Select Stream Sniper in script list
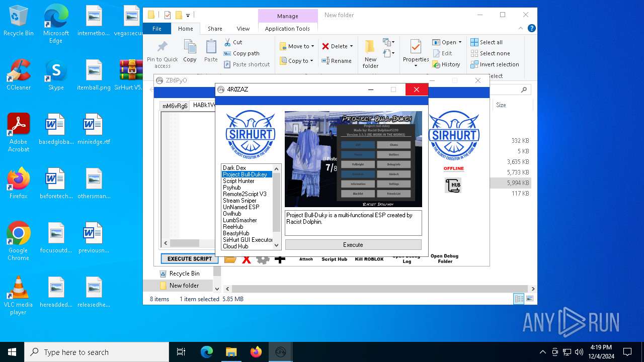Screen dimensions: 644x362 click(x=239, y=201)
